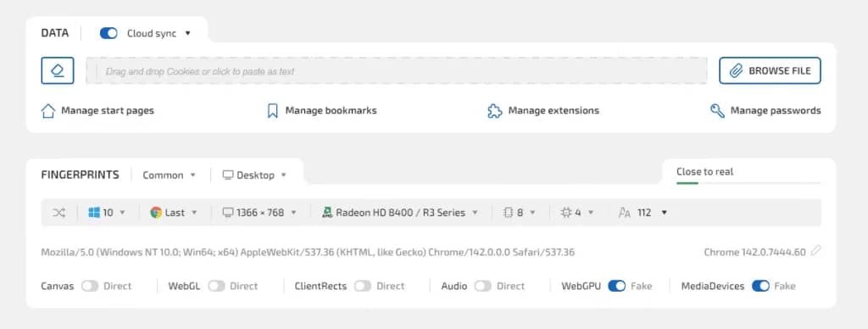Click the AMD GPU icon before Radeon
Viewport: 868px width, 329px height.
[x=327, y=213]
